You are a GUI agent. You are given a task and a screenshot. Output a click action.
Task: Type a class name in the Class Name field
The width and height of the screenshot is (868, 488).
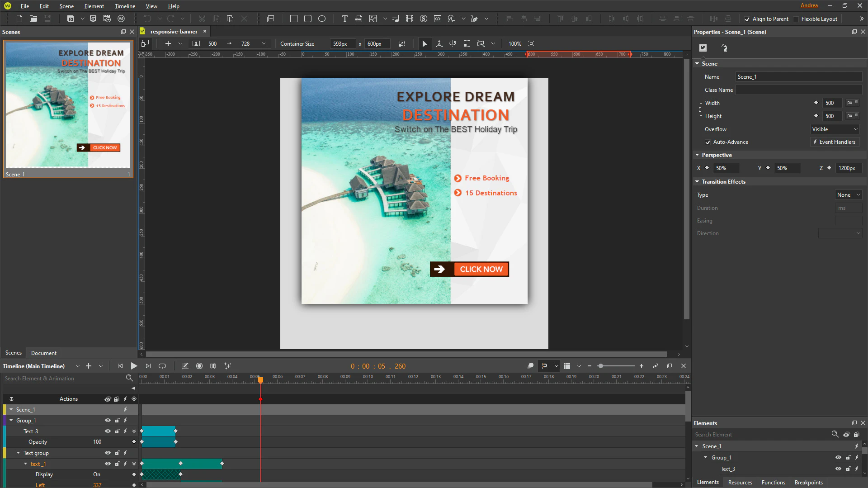(798, 90)
